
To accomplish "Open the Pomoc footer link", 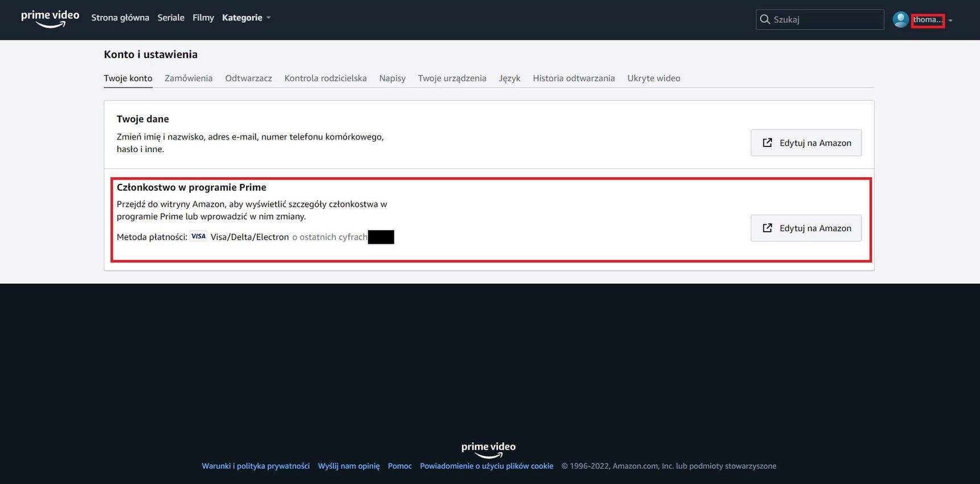I will [x=400, y=466].
